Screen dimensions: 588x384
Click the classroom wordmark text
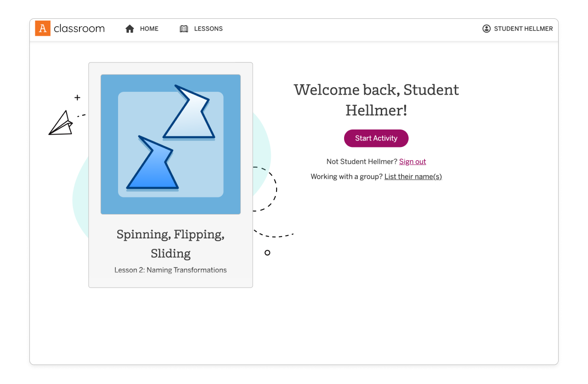[79, 28]
